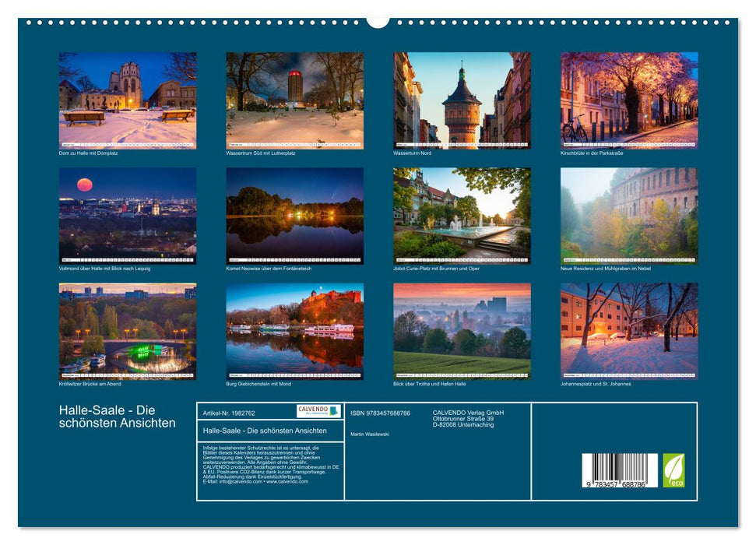Click the CALVENDO logo
The image size is (756, 545).
319,410
